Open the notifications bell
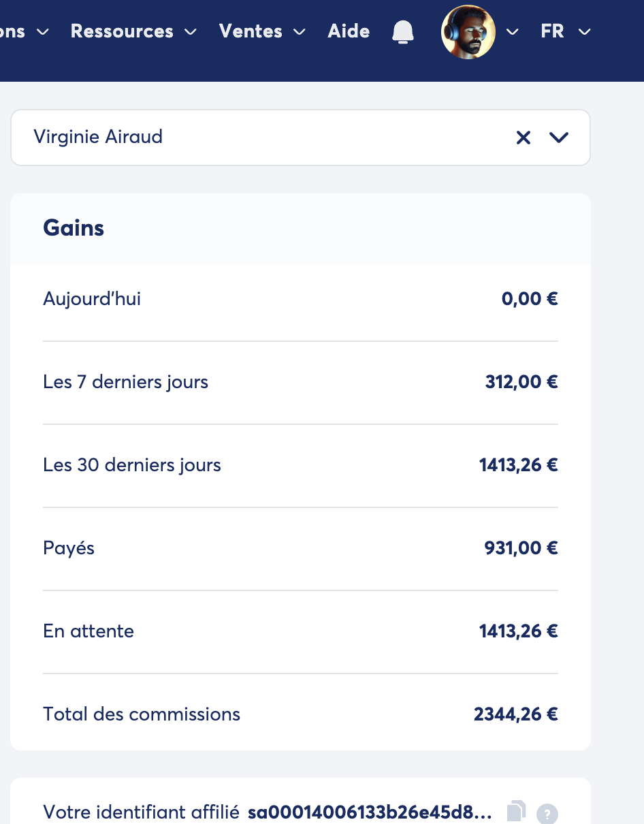This screenshot has width=644, height=824. tap(403, 32)
